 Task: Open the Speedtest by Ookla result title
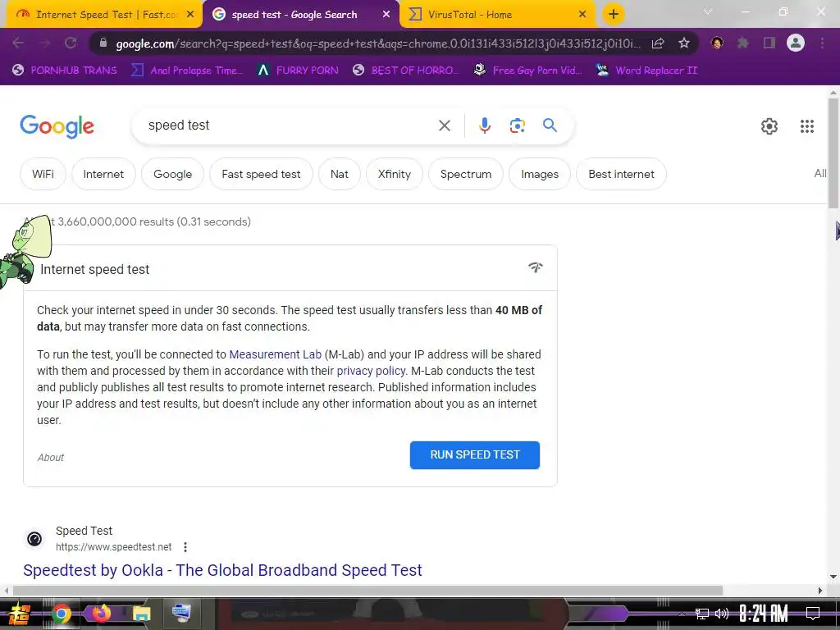point(222,570)
